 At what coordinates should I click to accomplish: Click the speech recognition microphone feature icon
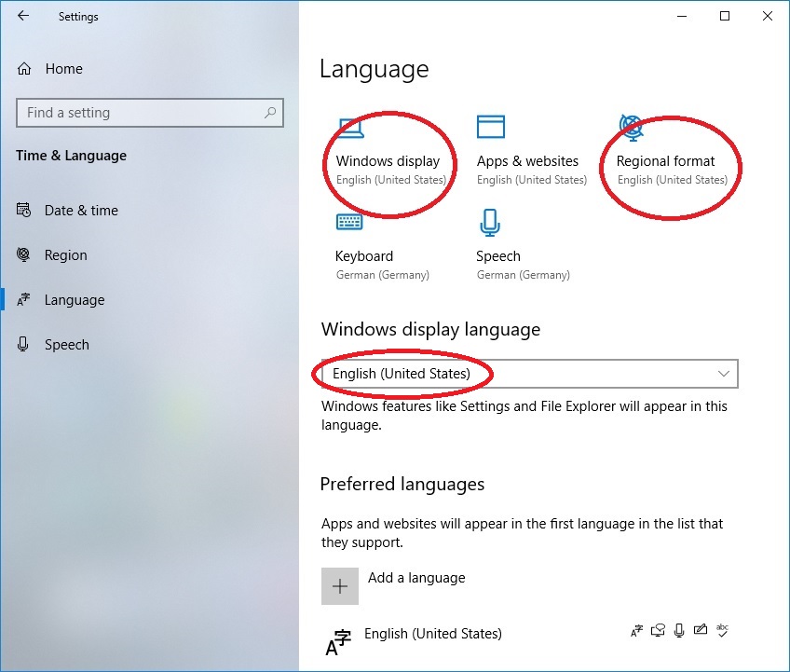(679, 630)
